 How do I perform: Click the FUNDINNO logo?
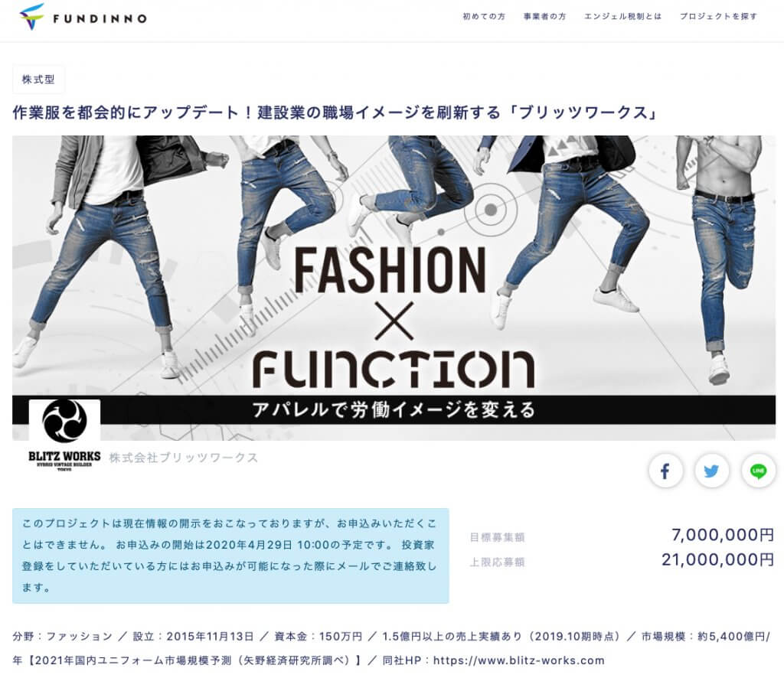coord(83,18)
